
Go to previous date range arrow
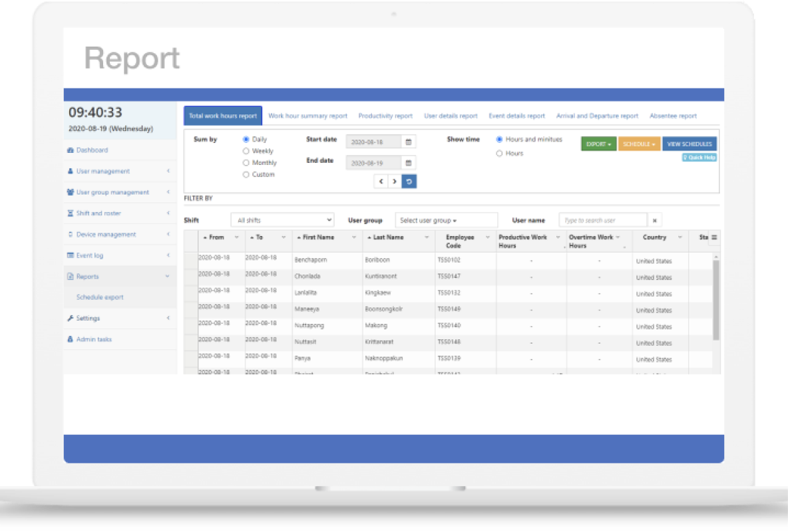pyautogui.click(x=381, y=182)
